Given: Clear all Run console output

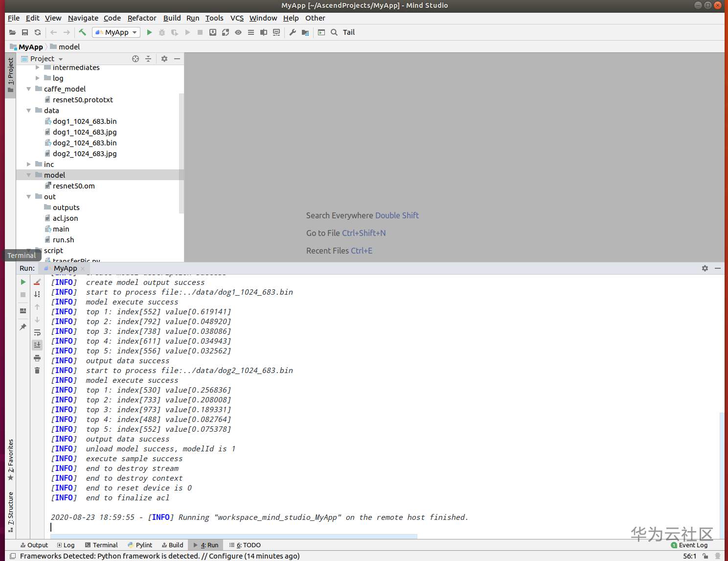Looking at the screenshot, I should [37, 371].
